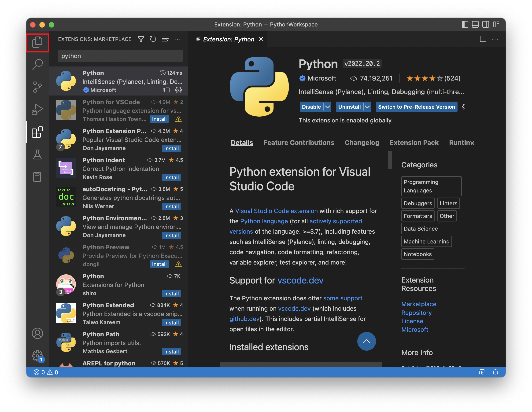Toggle the bottom panel layout button
532x412 pixels.
pyautogui.click(x=475, y=25)
